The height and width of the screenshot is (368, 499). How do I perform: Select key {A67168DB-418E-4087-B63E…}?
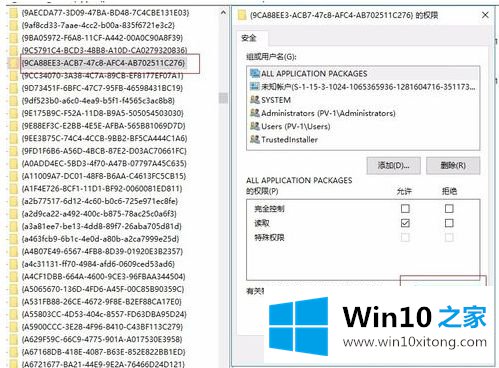[103, 352]
